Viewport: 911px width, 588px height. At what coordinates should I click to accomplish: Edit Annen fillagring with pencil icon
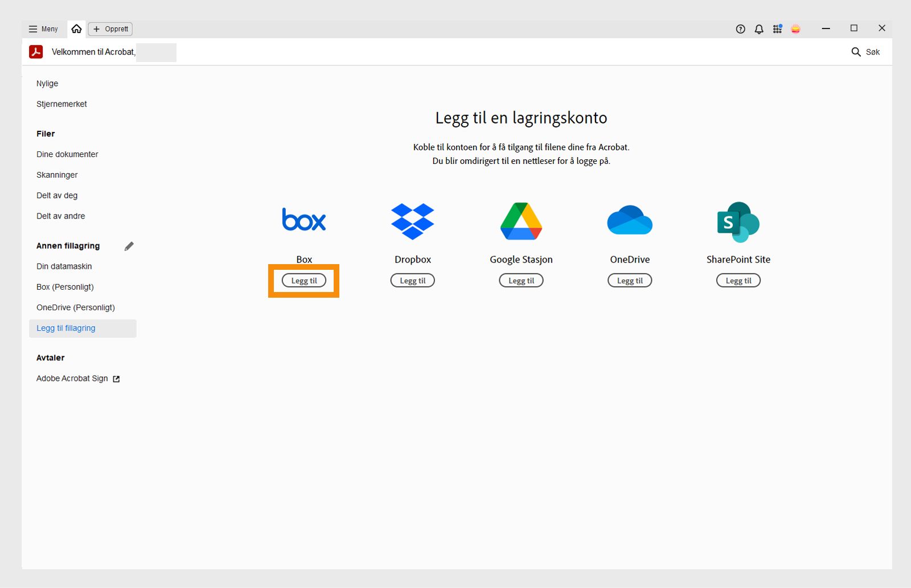(x=129, y=246)
